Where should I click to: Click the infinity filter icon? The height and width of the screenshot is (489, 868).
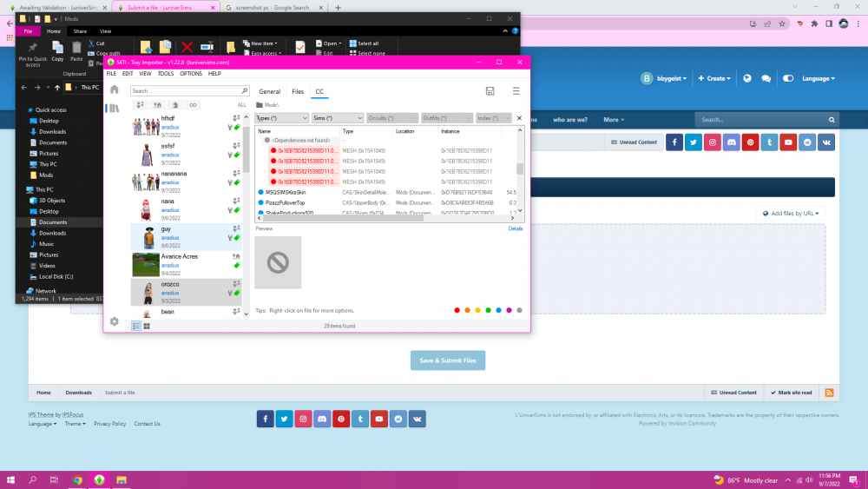[193, 105]
